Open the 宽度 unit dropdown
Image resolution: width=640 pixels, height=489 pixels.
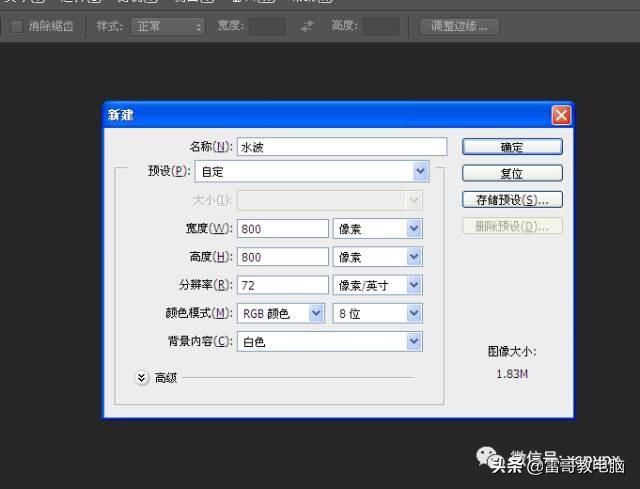coord(378,229)
